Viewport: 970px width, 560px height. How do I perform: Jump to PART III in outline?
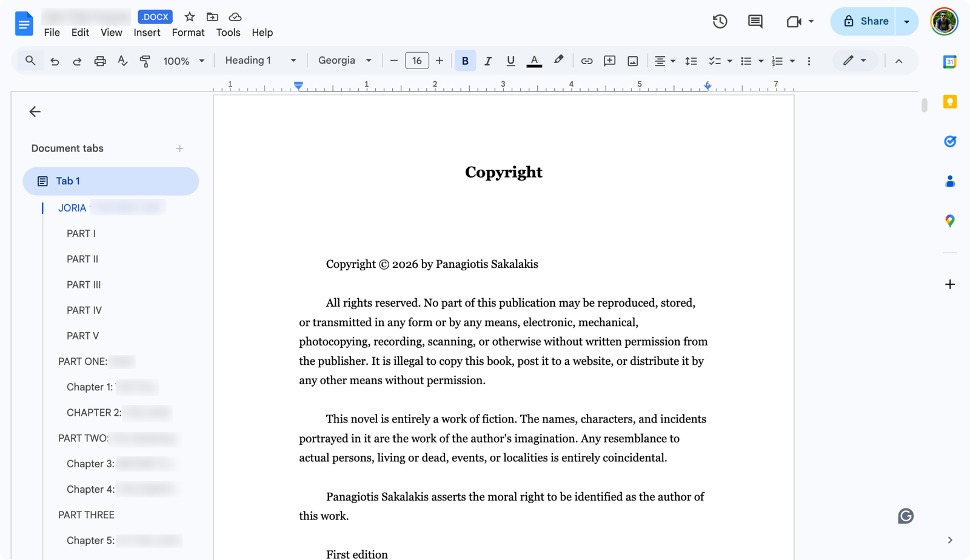(x=84, y=285)
